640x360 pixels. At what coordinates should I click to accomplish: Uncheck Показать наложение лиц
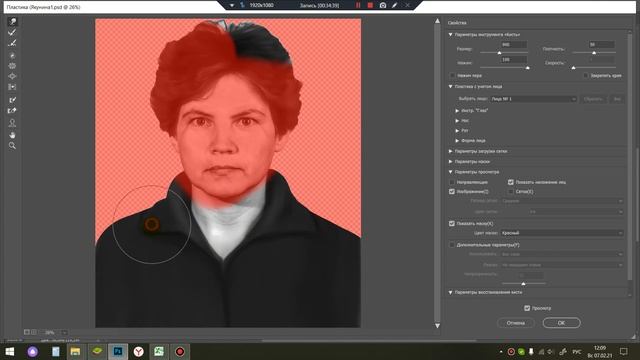pyautogui.click(x=511, y=182)
